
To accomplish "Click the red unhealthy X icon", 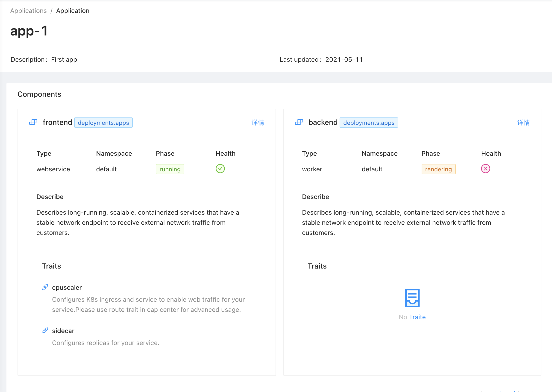I will pos(485,169).
